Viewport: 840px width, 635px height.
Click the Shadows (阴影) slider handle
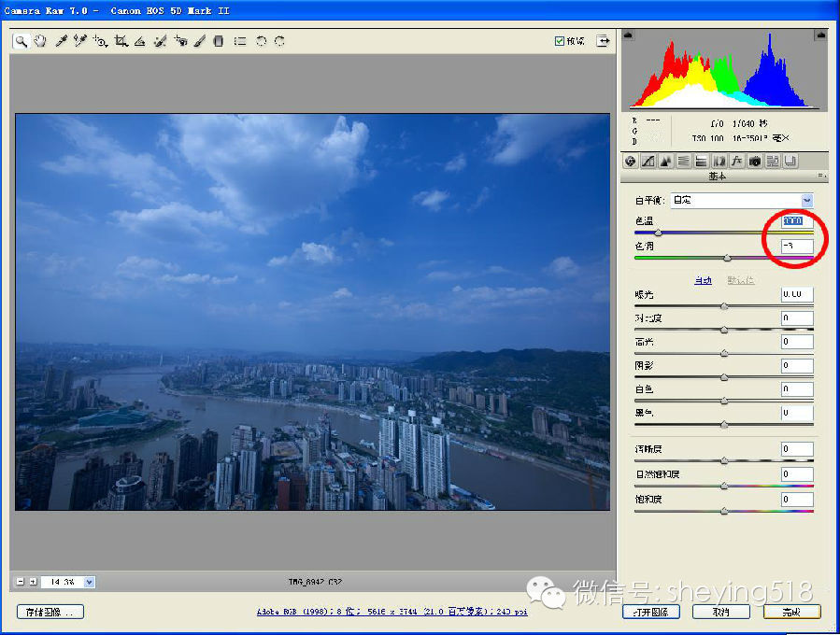click(724, 377)
